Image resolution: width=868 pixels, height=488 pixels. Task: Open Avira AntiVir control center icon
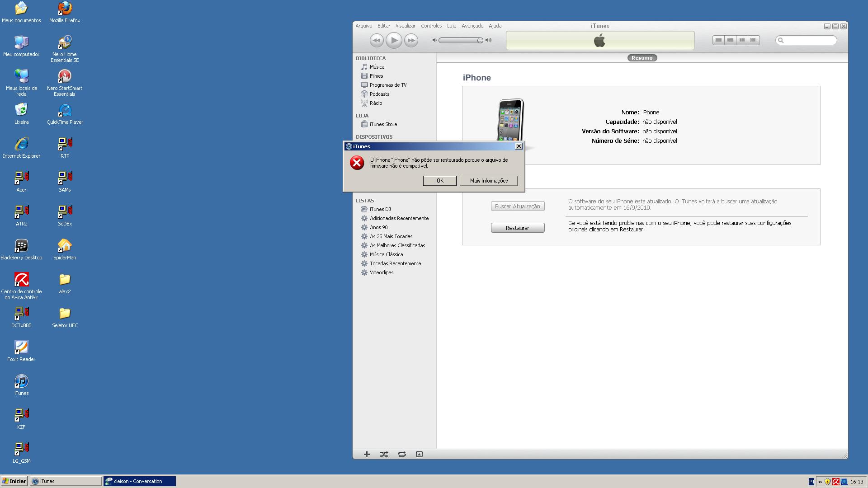click(21, 286)
